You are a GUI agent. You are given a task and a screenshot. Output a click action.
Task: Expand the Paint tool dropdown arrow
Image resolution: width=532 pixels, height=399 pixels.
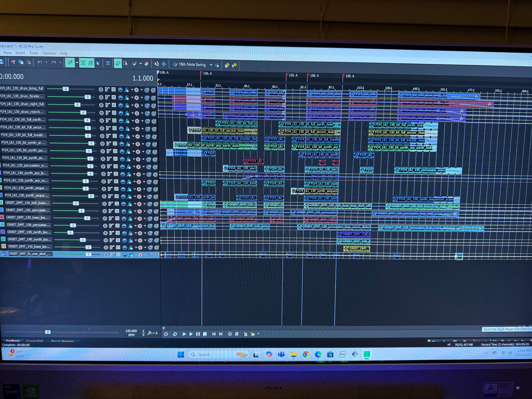141,64
